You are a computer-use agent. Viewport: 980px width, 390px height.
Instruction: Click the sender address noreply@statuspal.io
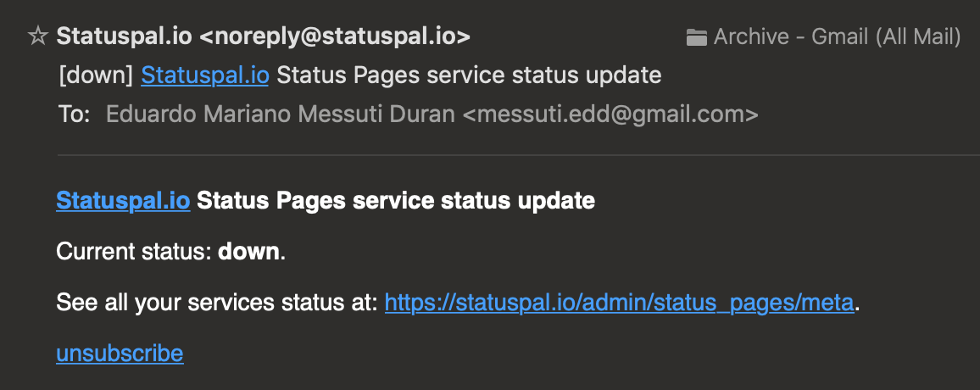pos(335,36)
